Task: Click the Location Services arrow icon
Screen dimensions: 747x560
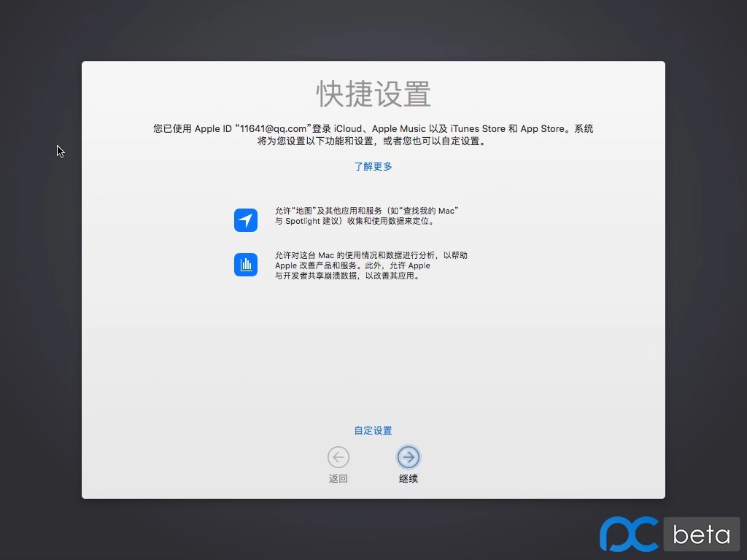Action: 246,220
